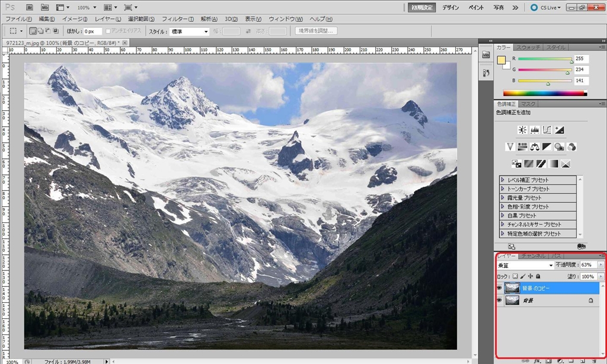Open the CS Live menu button

point(546,7)
